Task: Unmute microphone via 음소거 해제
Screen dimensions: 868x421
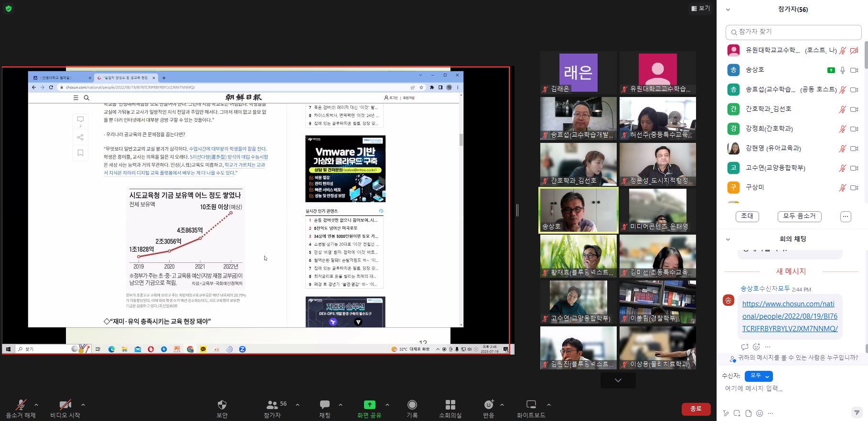Action: [x=21, y=409]
